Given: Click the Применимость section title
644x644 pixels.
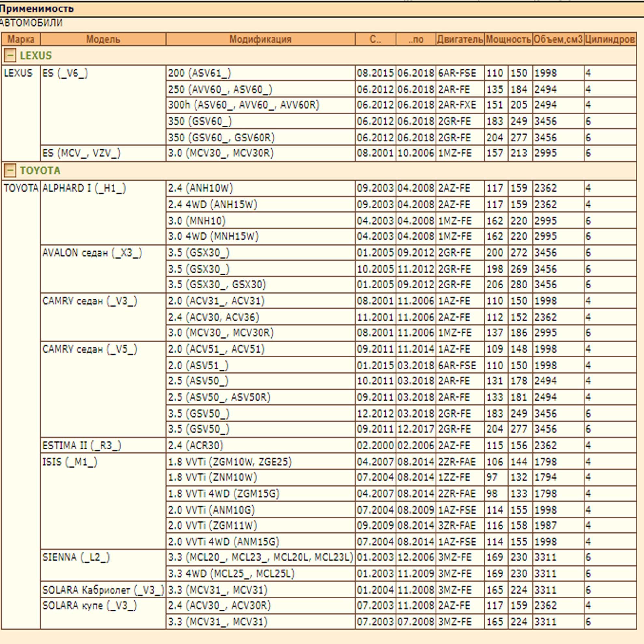Looking at the screenshot, I should (x=37, y=9).
